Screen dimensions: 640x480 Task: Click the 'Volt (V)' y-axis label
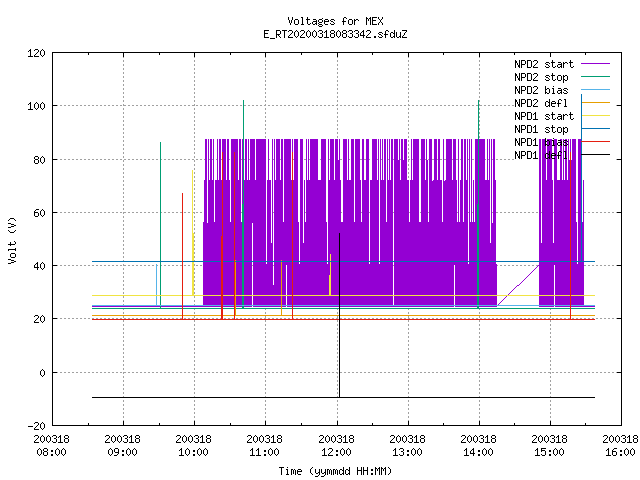[12, 241]
